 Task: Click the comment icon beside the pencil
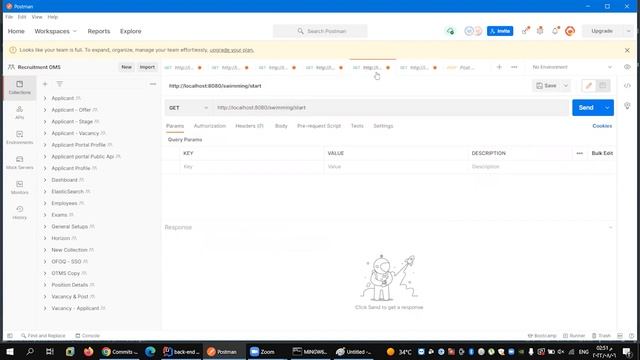pos(602,86)
